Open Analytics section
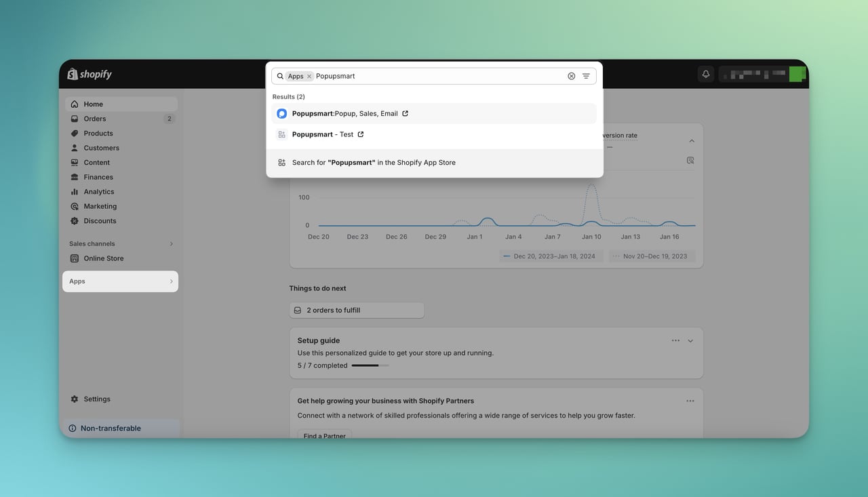 121,192
